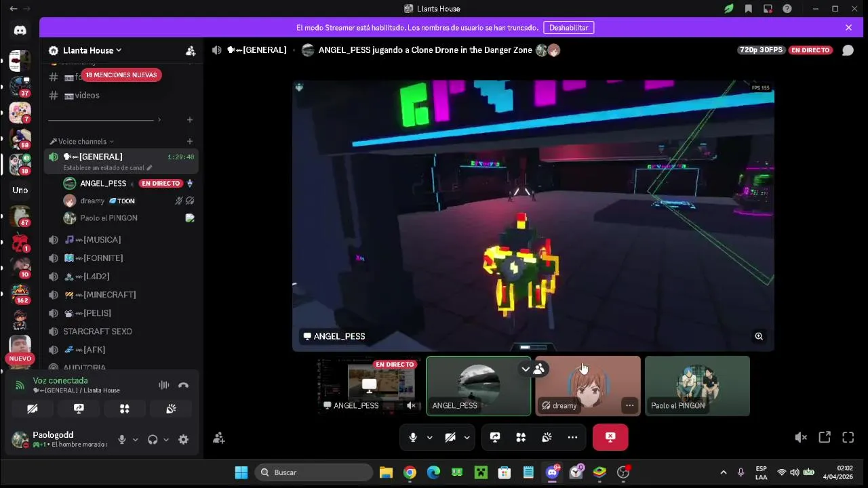Deafen with the headphones icon
This screenshot has height=488, width=868.
[x=153, y=439]
